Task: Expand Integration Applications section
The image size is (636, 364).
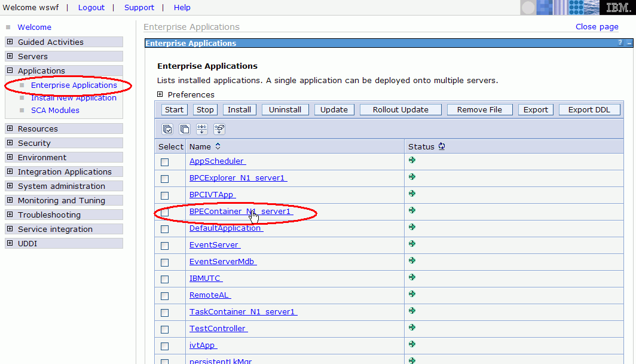Action: pos(10,172)
